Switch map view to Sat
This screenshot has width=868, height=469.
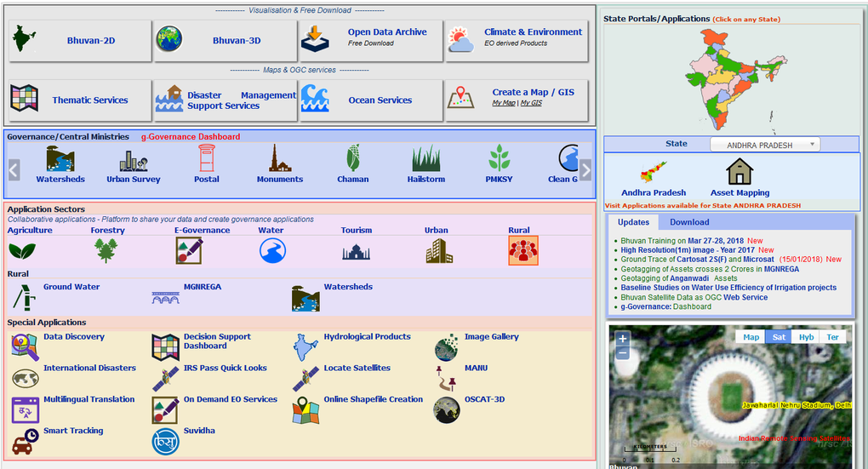point(779,337)
